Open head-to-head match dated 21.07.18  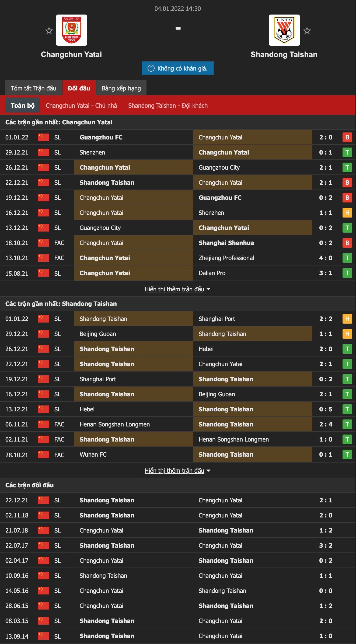click(178, 530)
